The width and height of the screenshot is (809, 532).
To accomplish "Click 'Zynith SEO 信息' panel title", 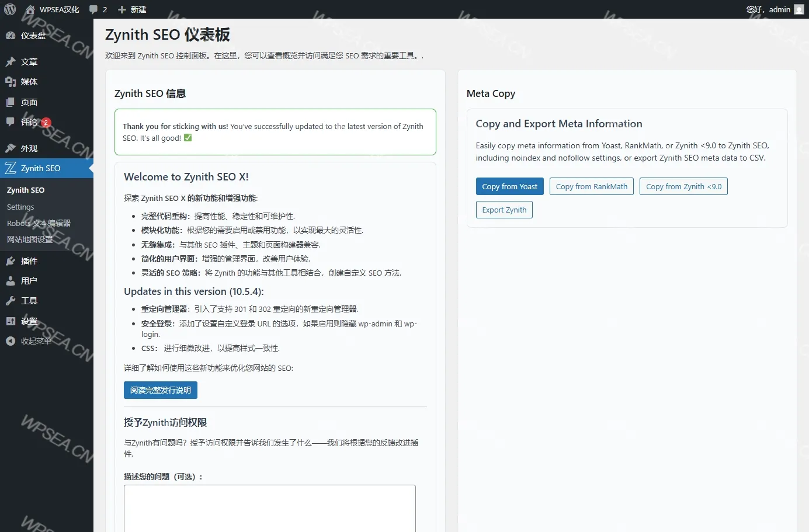I will coord(150,93).
